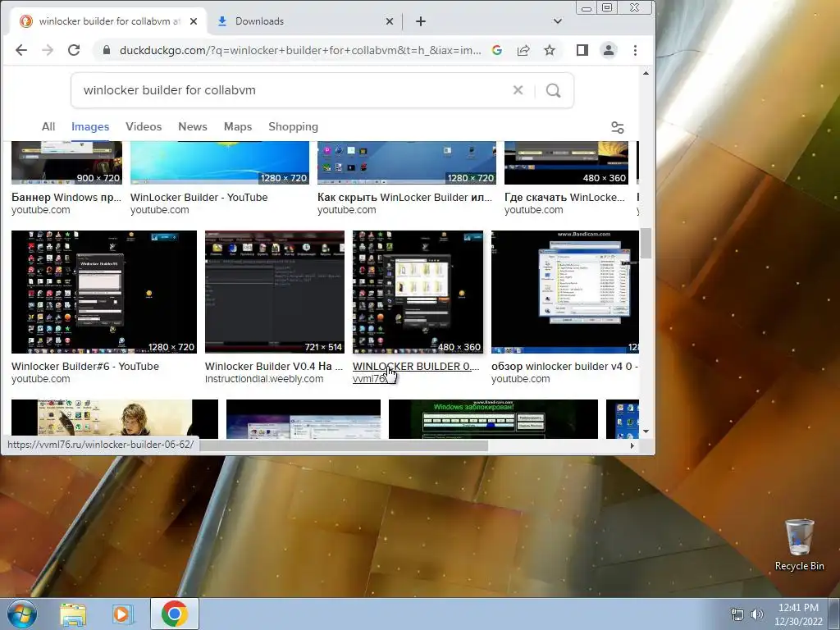Open a new browser tab

coord(421,21)
